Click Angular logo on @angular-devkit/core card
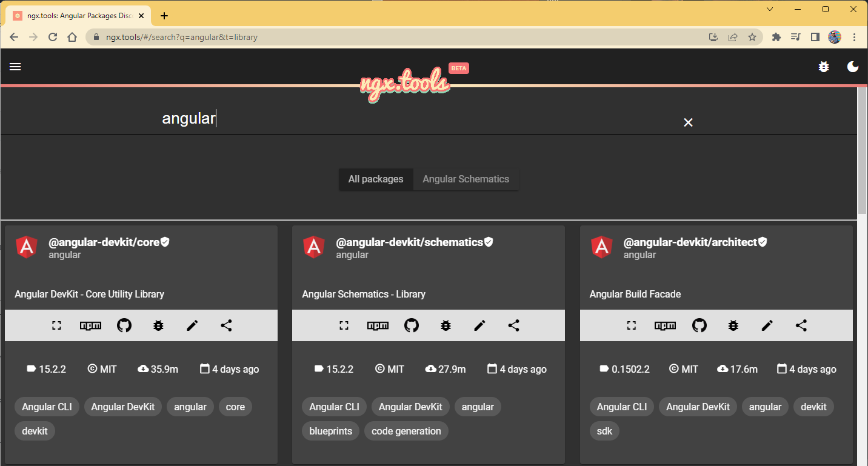This screenshot has height=466, width=868. point(27,247)
